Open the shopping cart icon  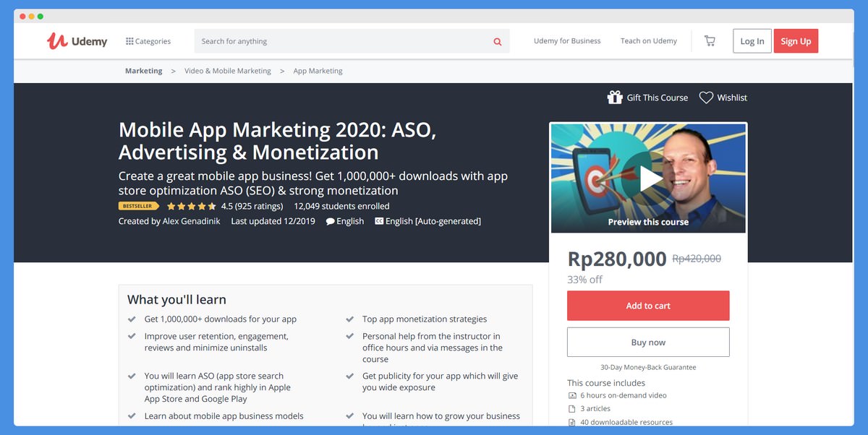[710, 41]
